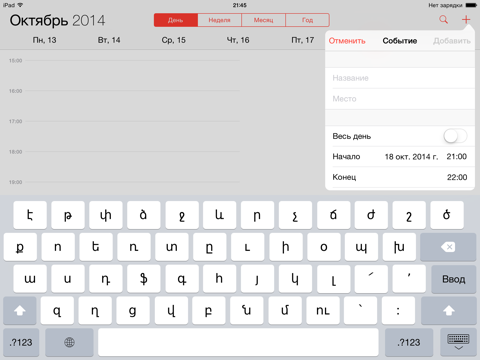Viewport: 480px width, 360px height.
Task: Open calendar search with the magnifier icon
Action: [x=443, y=19]
